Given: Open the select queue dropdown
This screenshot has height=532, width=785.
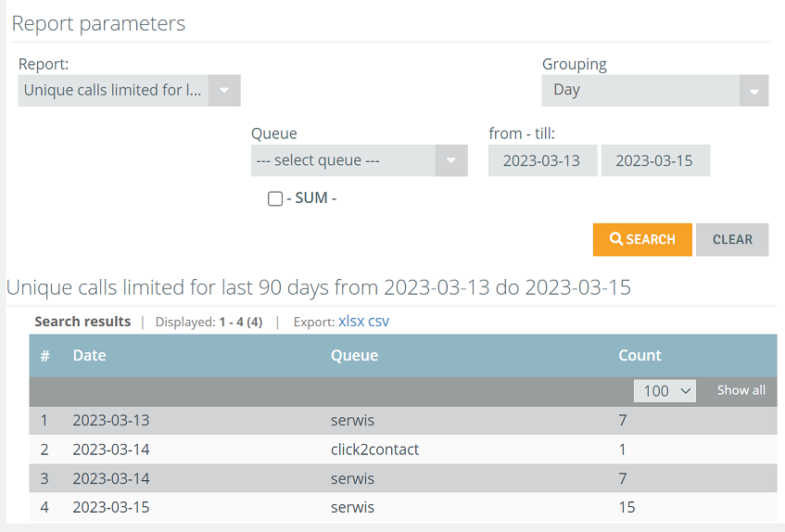Looking at the screenshot, I should pyautogui.click(x=359, y=160).
